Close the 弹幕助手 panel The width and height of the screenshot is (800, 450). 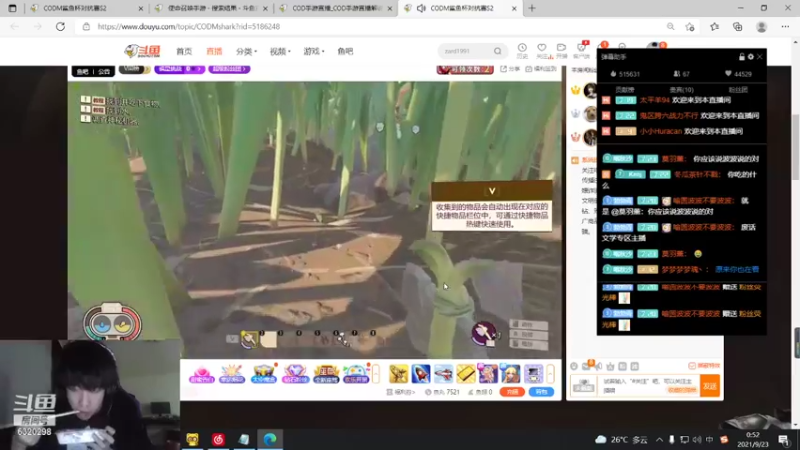click(760, 57)
